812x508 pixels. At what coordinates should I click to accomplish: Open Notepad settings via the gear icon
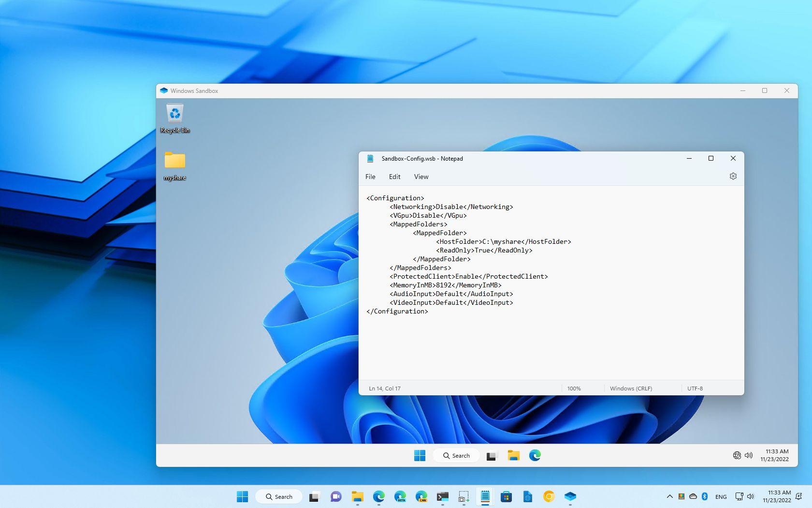coord(733,176)
